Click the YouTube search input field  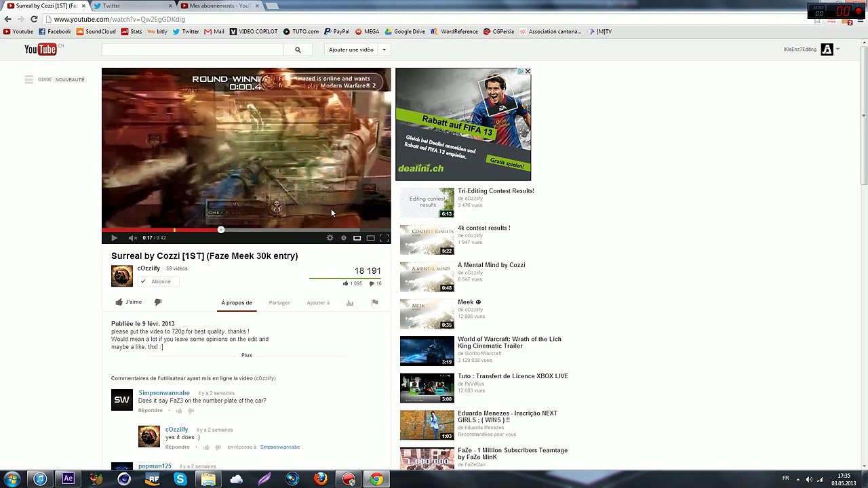click(193, 49)
